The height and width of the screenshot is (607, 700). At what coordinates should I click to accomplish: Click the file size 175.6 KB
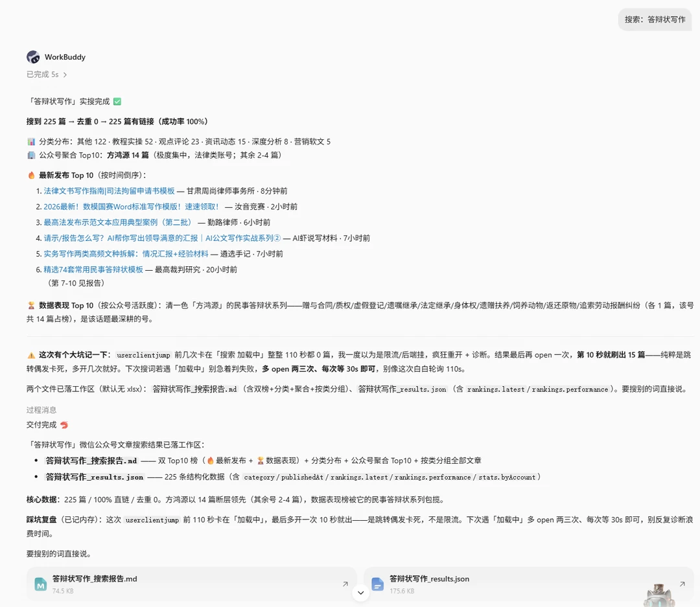click(x=402, y=591)
